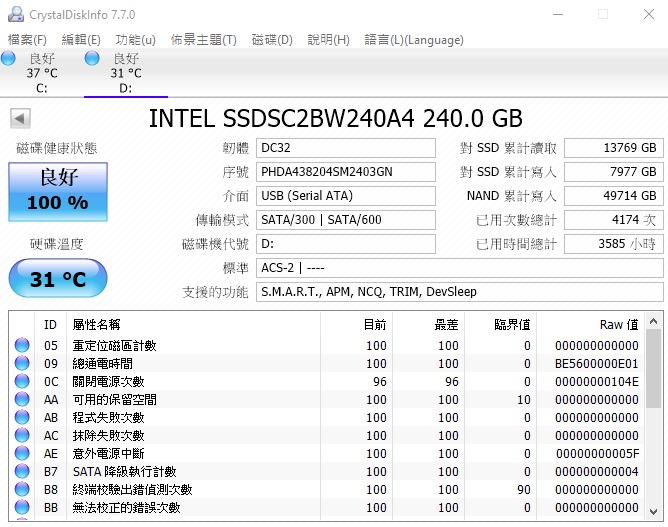This screenshot has height=527, width=668.
Task: Select the 程式失敗次數 attribute row
Action: (x=327, y=417)
